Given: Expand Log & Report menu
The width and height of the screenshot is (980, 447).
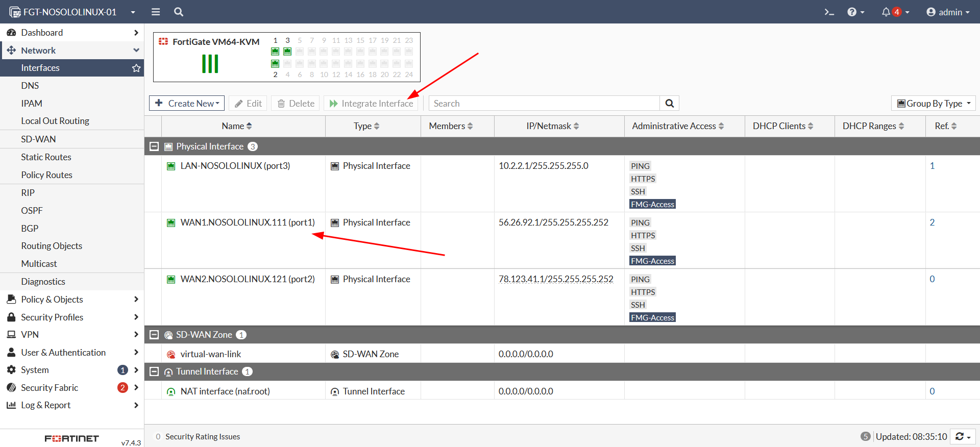Looking at the screenshot, I should [72, 405].
